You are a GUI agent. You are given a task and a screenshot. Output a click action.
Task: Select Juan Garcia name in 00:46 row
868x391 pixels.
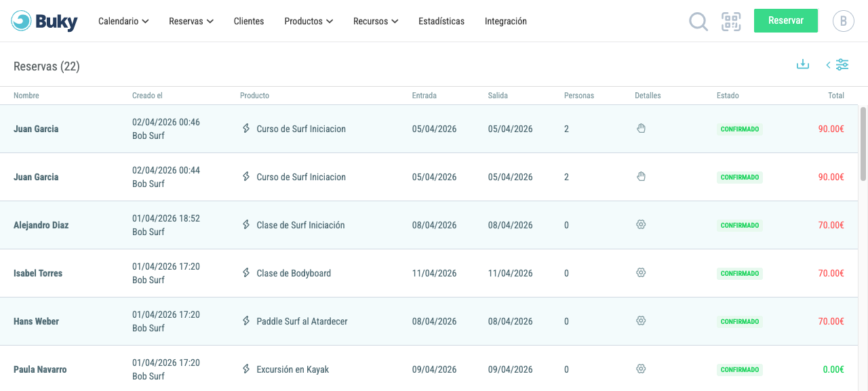[36, 129]
